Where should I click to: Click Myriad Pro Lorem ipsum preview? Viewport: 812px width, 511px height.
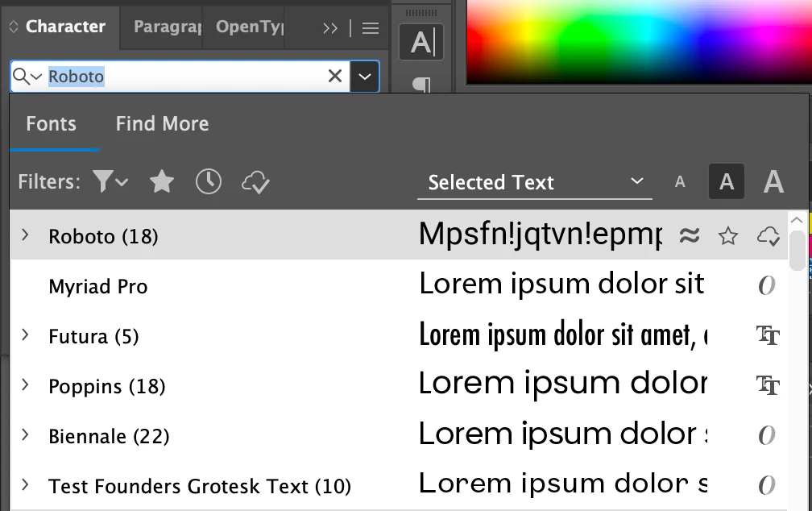561,284
